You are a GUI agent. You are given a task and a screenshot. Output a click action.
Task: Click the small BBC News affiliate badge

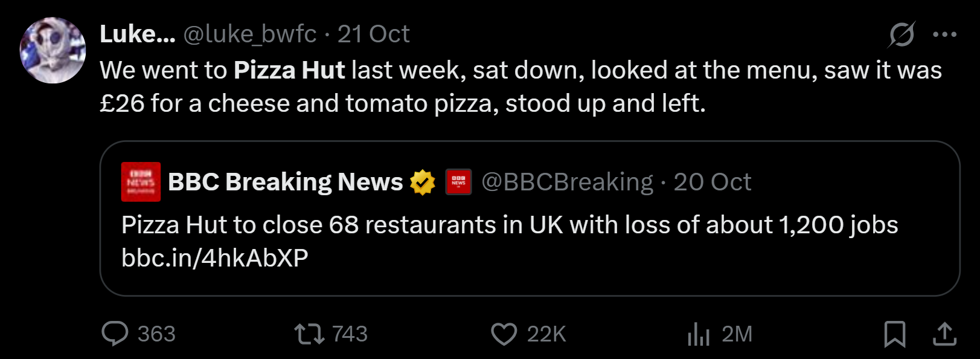(458, 182)
